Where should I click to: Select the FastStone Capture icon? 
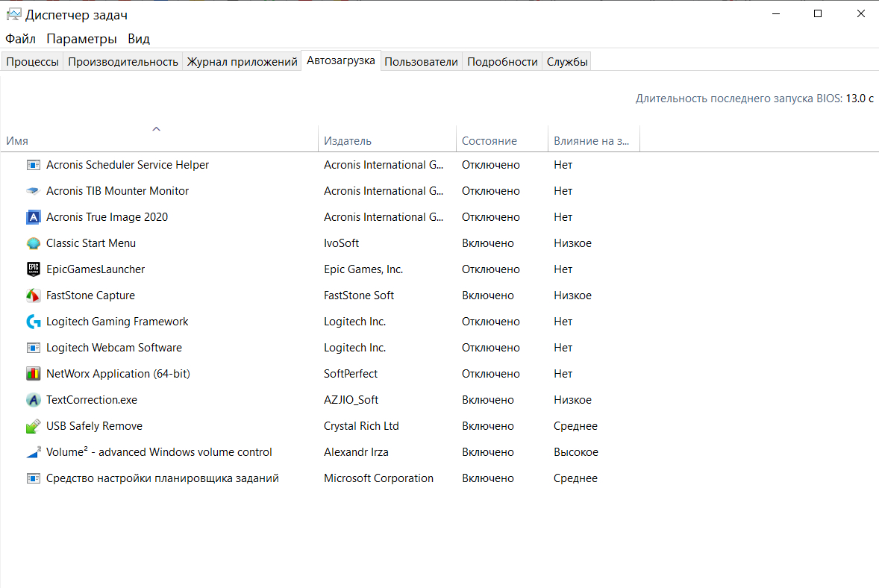[x=33, y=295]
